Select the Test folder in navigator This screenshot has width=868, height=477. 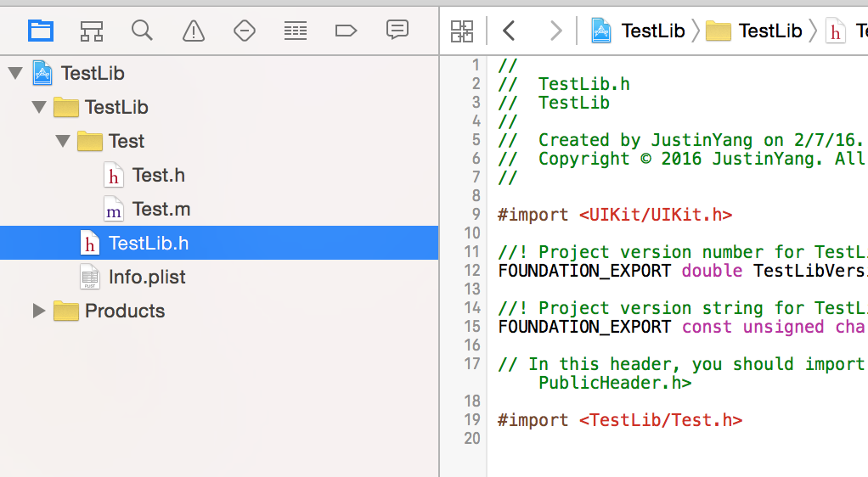click(219, 141)
